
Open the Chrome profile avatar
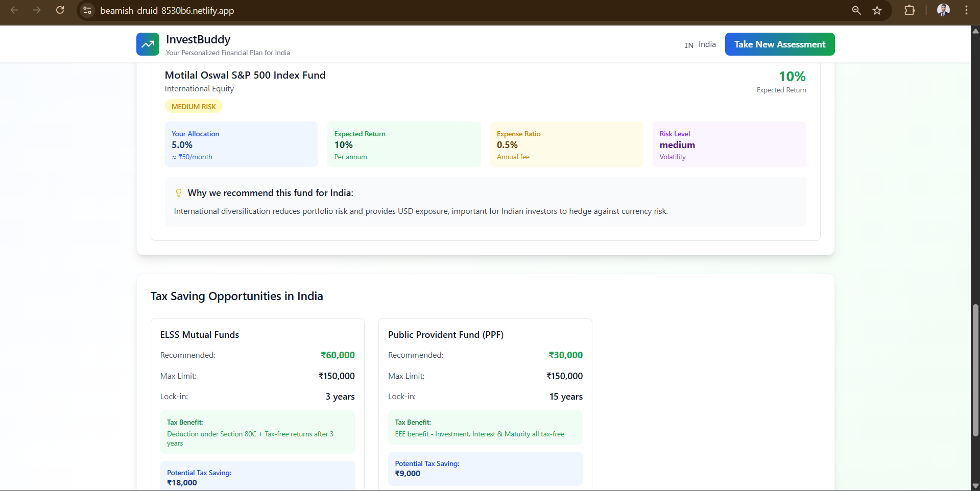pos(943,10)
